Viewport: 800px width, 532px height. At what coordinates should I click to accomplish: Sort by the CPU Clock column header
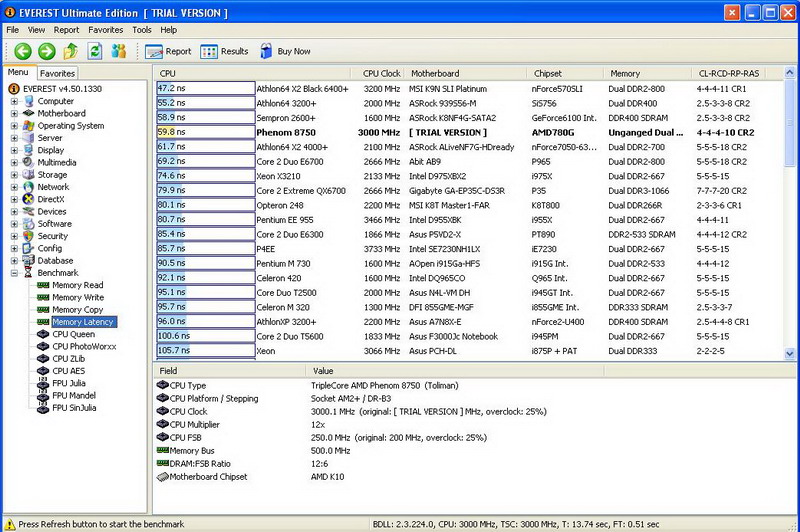point(379,73)
